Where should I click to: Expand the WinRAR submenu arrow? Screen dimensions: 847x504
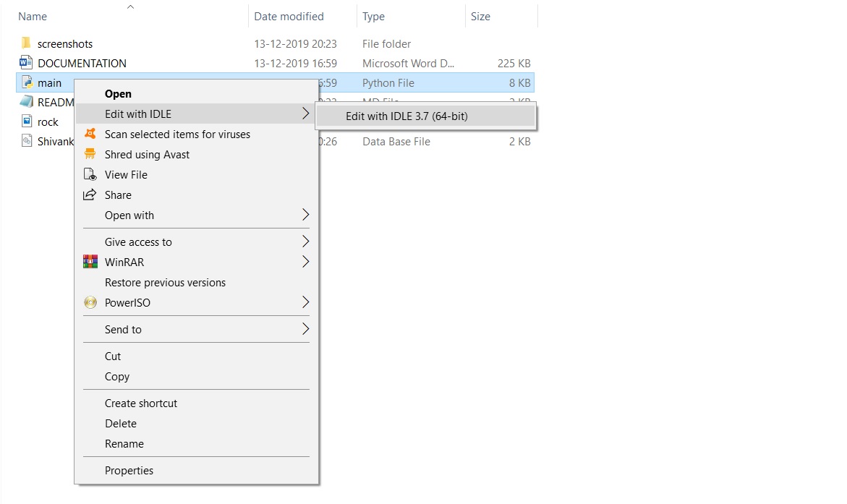coord(305,262)
